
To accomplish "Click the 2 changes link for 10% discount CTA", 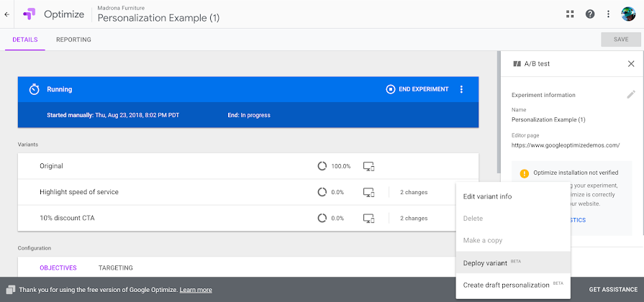I will [414, 218].
